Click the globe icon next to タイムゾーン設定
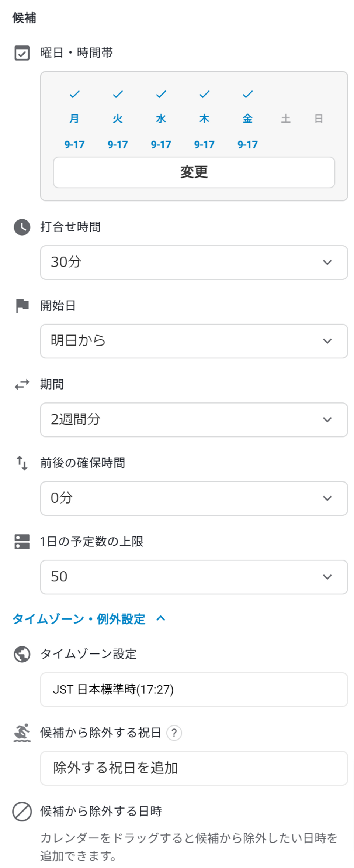The width and height of the screenshot is (354, 868). [22, 654]
